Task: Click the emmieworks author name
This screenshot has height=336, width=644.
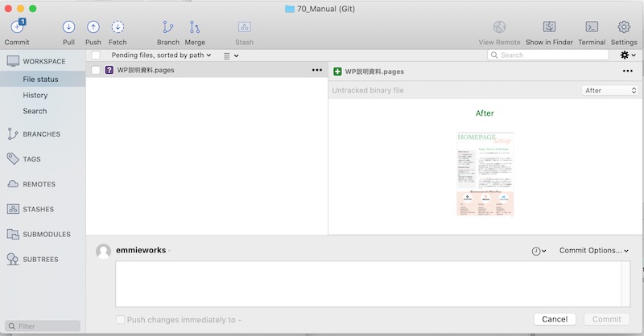Action: click(x=141, y=250)
